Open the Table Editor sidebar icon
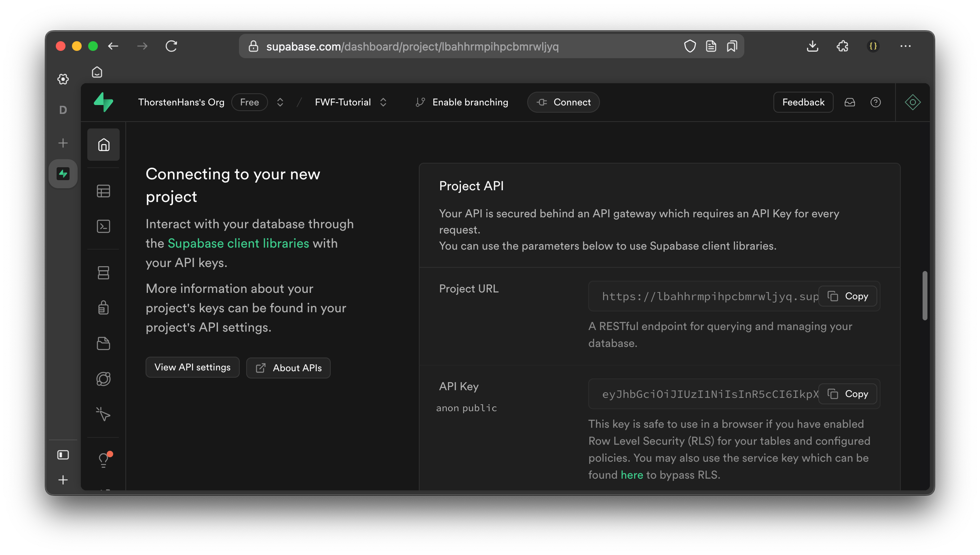980x555 pixels. pyautogui.click(x=103, y=191)
